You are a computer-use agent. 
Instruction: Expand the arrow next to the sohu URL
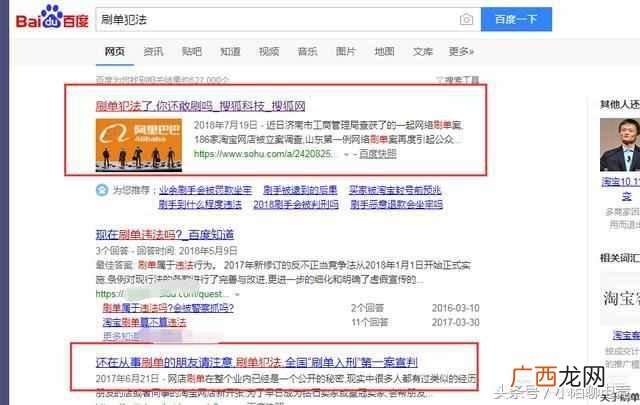[347, 155]
